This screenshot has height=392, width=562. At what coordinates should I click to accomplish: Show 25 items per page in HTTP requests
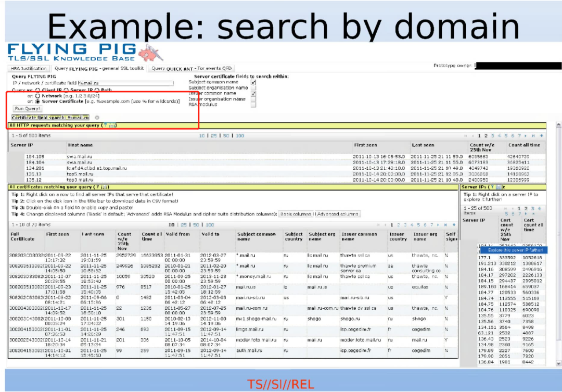214,136
